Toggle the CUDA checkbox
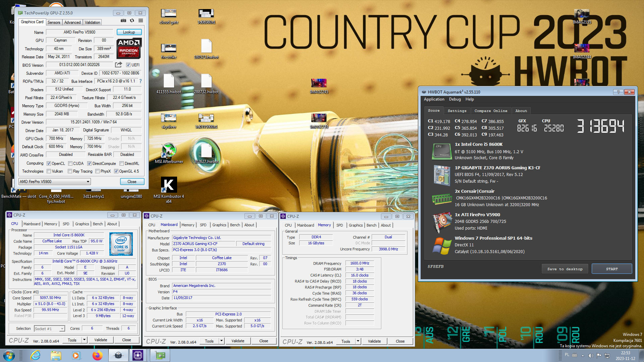 coord(70,164)
